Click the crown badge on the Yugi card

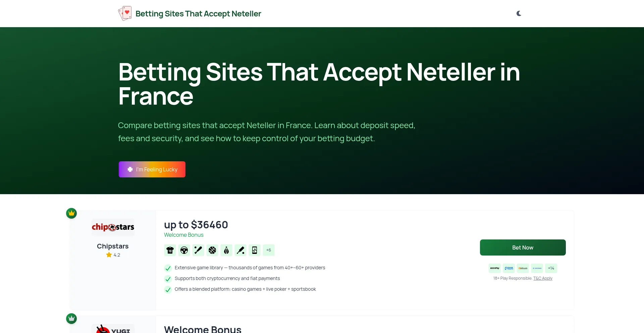click(x=71, y=319)
